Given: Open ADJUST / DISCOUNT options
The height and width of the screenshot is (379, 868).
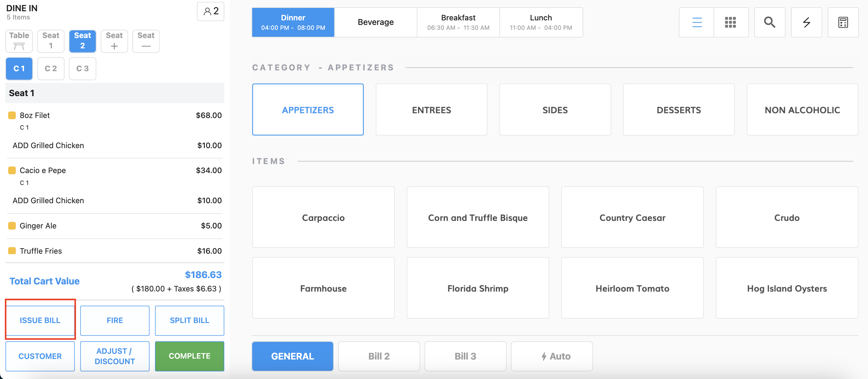Looking at the screenshot, I should 115,356.
